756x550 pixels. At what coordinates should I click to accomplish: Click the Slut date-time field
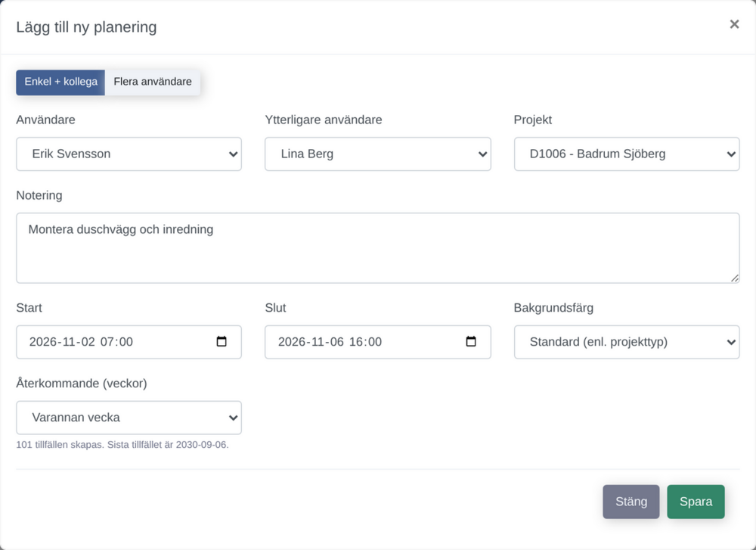click(x=377, y=342)
